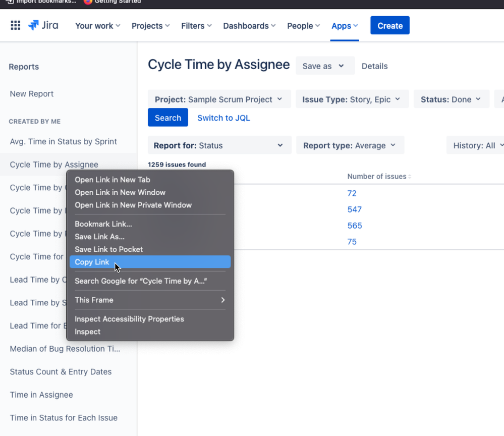Click the issue count 75

[x=352, y=242]
